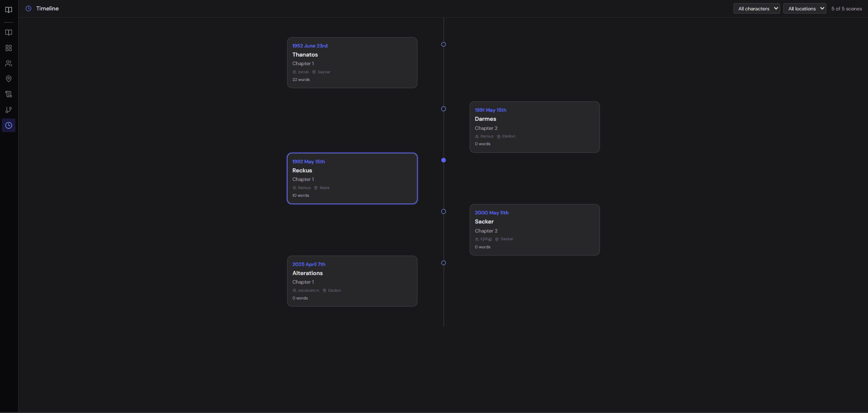Open the All locations filter dropdown

[x=805, y=9]
